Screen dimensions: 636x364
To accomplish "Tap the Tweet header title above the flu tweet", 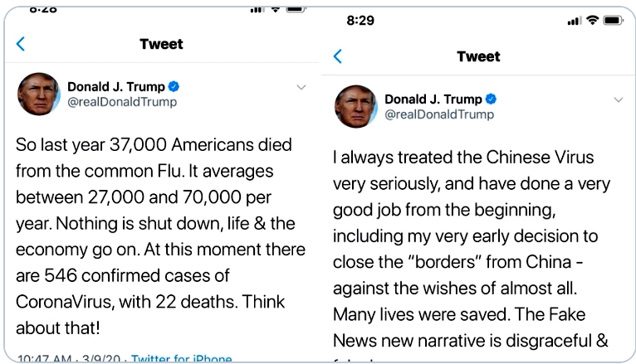I will [x=161, y=44].
